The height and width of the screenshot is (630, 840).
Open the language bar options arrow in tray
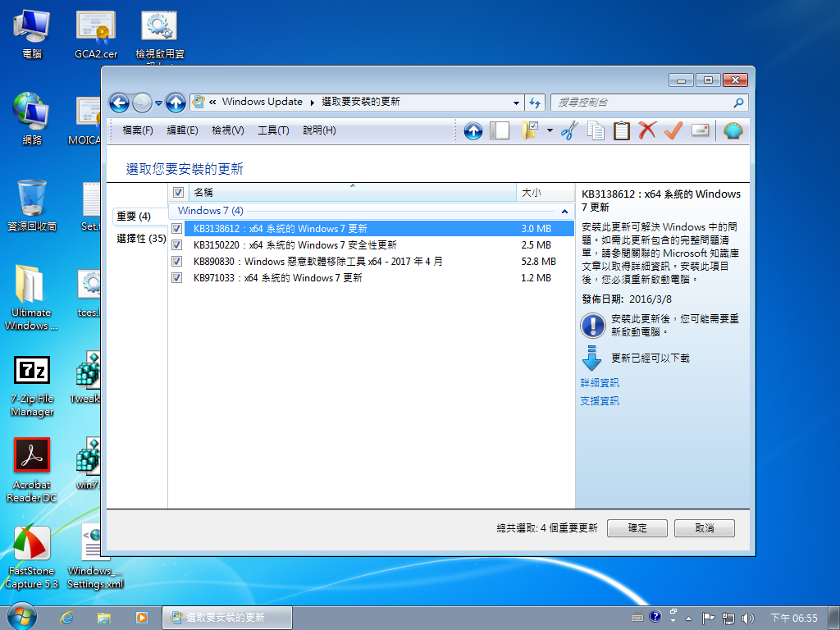pos(673,621)
